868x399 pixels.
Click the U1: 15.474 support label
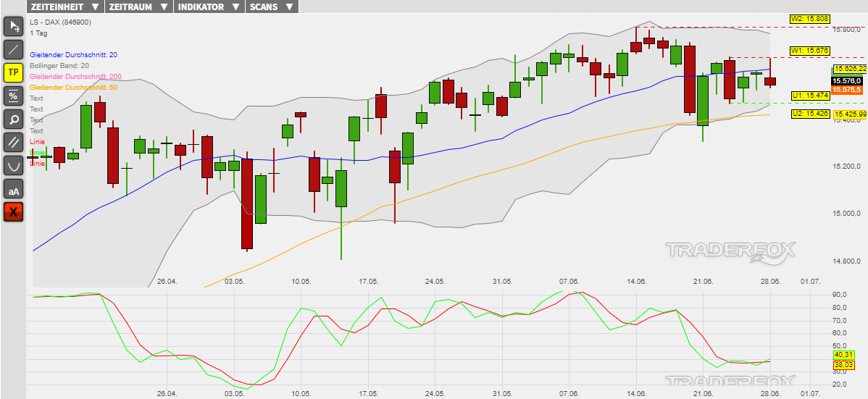809,96
